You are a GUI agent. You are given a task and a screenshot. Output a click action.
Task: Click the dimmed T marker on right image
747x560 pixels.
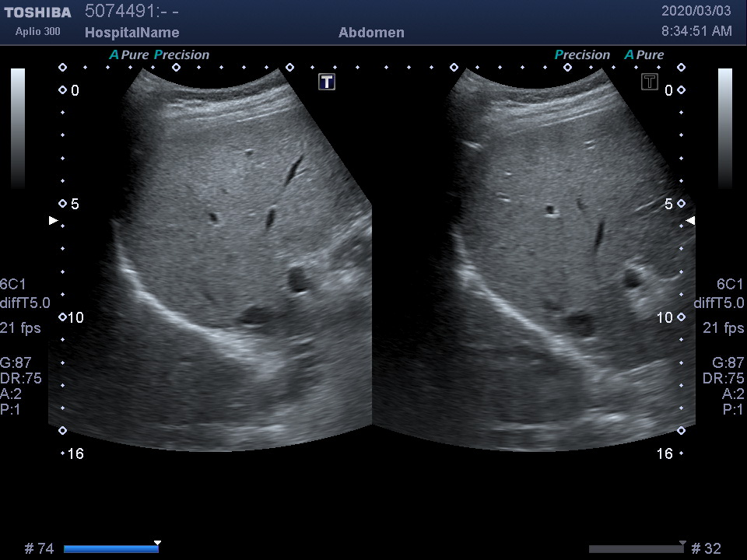point(650,82)
